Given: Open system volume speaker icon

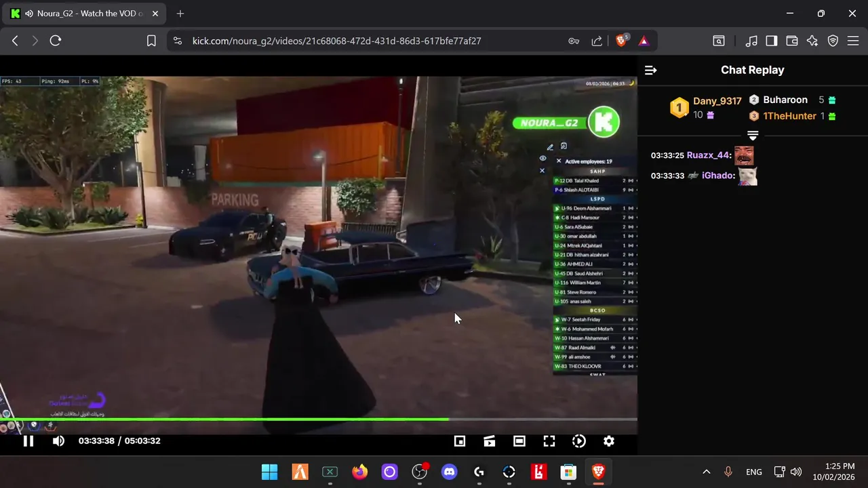Looking at the screenshot, I should (795, 472).
